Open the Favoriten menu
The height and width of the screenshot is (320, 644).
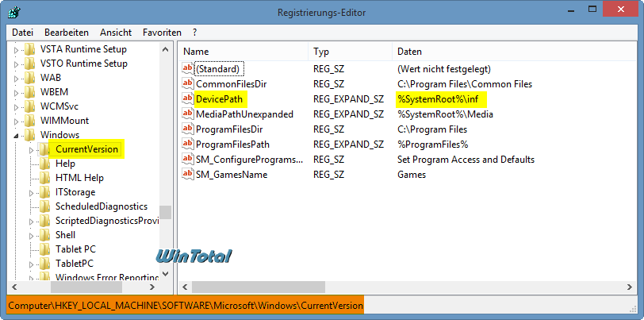click(x=162, y=33)
